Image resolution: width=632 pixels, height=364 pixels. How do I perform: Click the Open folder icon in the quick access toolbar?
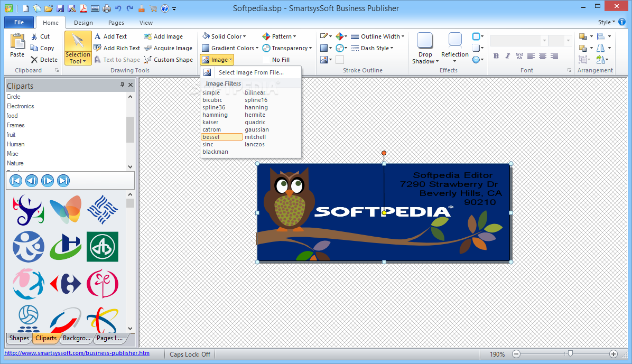pos(49,8)
